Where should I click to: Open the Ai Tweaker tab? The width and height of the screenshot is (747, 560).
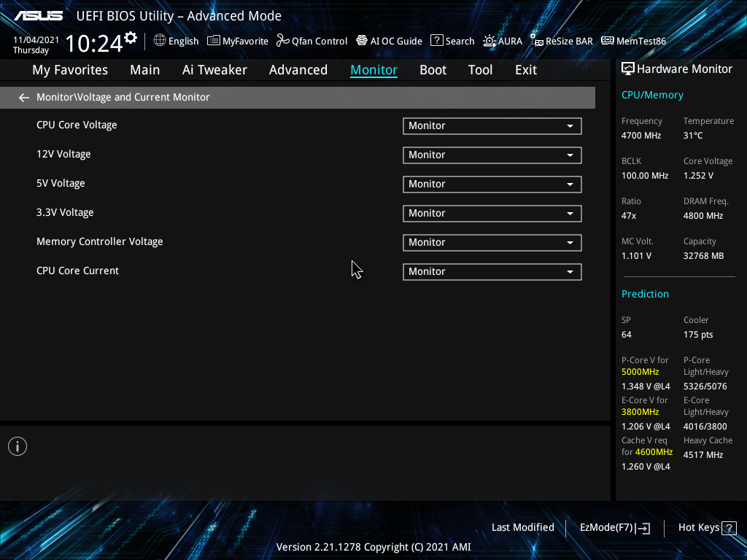coord(214,70)
